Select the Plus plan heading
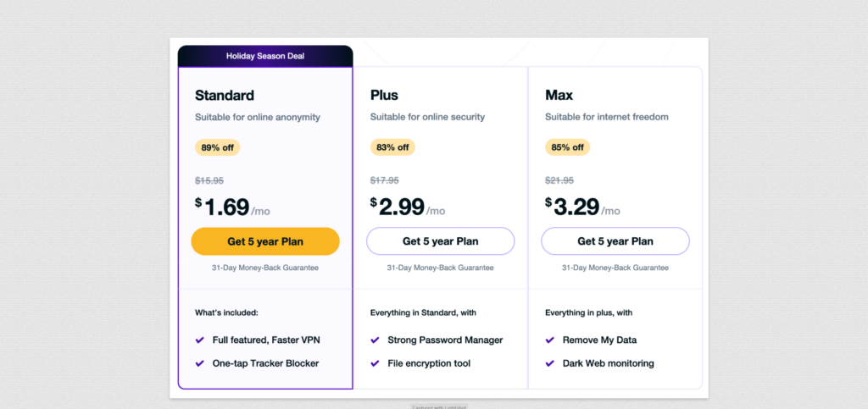The width and height of the screenshot is (868, 409). point(384,95)
